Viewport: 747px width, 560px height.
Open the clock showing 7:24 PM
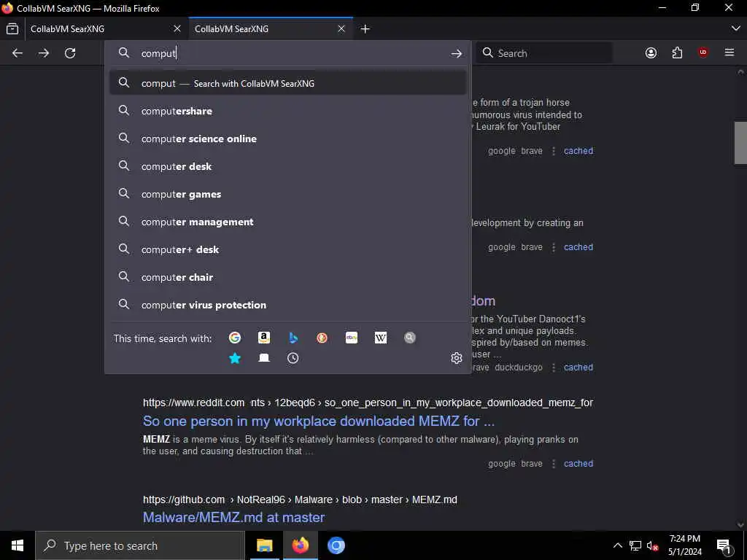click(x=684, y=545)
